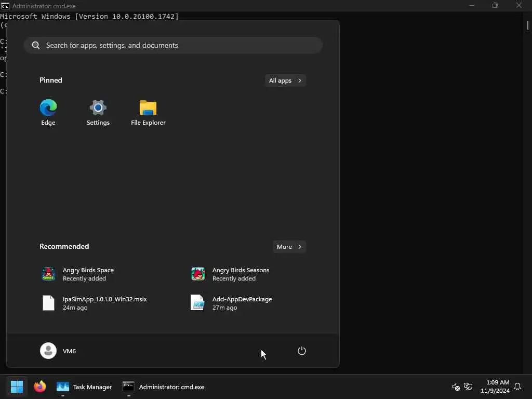The image size is (532, 399).
Task: Close the cmd.exe window
Action: (x=519, y=5)
